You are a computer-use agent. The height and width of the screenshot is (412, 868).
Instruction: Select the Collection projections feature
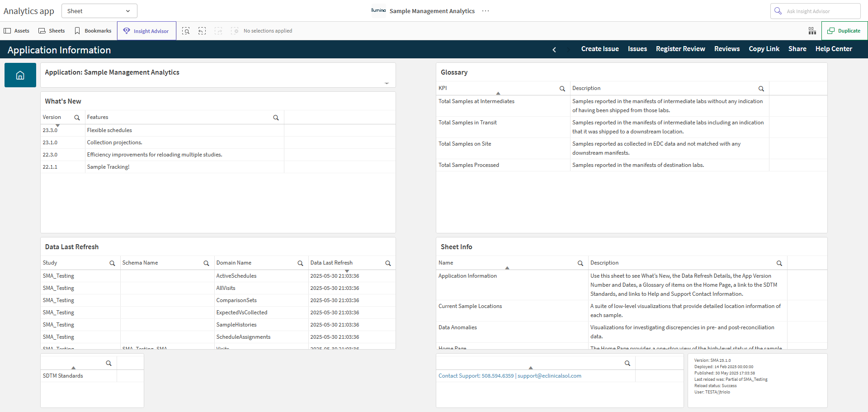point(115,142)
